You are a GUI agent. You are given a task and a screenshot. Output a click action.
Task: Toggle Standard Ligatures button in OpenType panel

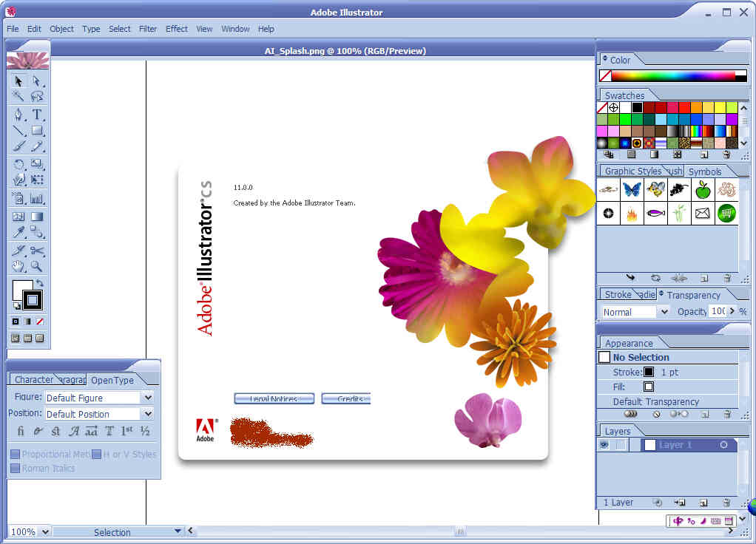pyautogui.click(x=20, y=431)
